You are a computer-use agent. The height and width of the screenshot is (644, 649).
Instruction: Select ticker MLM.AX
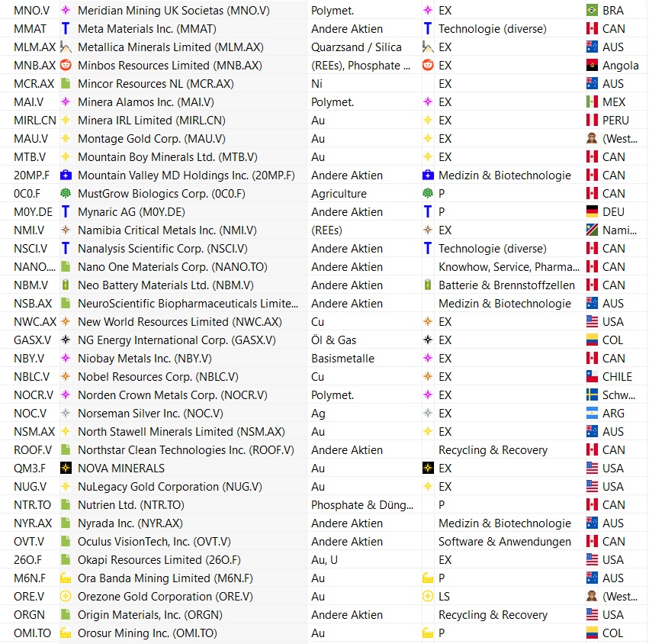tap(34, 47)
